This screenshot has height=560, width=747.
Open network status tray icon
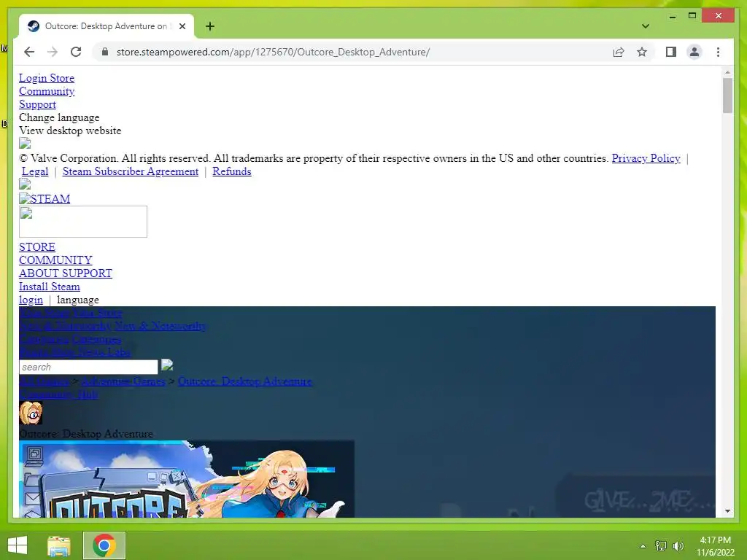tap(661, 545)
